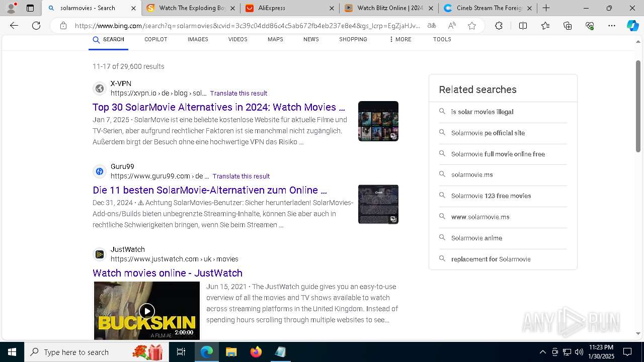This screenshot has width=644, height=362.
Task: Click the browser address bar
Action: pyautogui.click(x=247, y=26)
